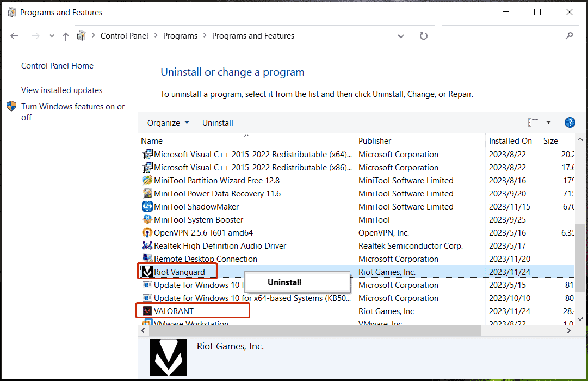Expand the recent locations chevron
Screen dimensions: 588x381
(x=52, y=36)
